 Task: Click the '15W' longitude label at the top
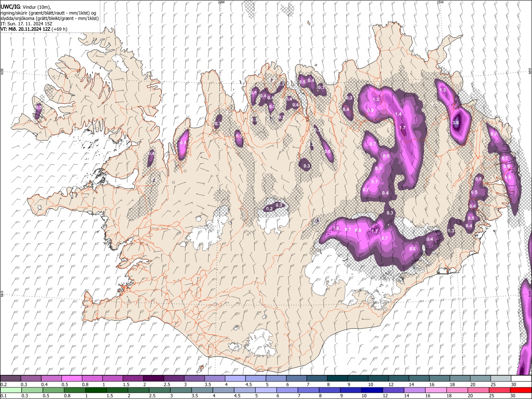440,2
